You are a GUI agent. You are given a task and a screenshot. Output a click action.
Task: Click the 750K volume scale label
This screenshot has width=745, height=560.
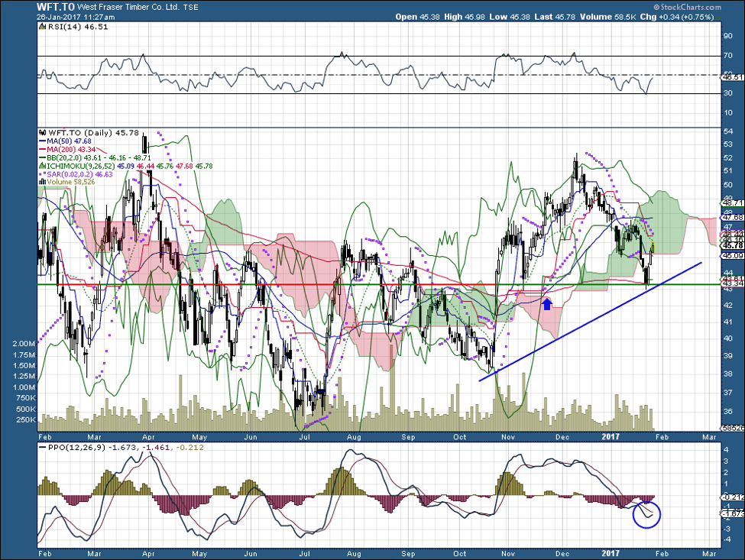pos(26,398)
